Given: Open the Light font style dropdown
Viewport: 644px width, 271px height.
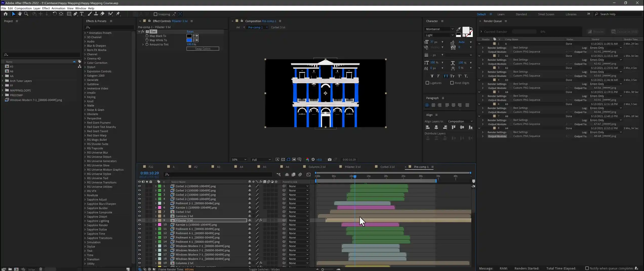Looking at the screenshot, I should coord(439,35).
